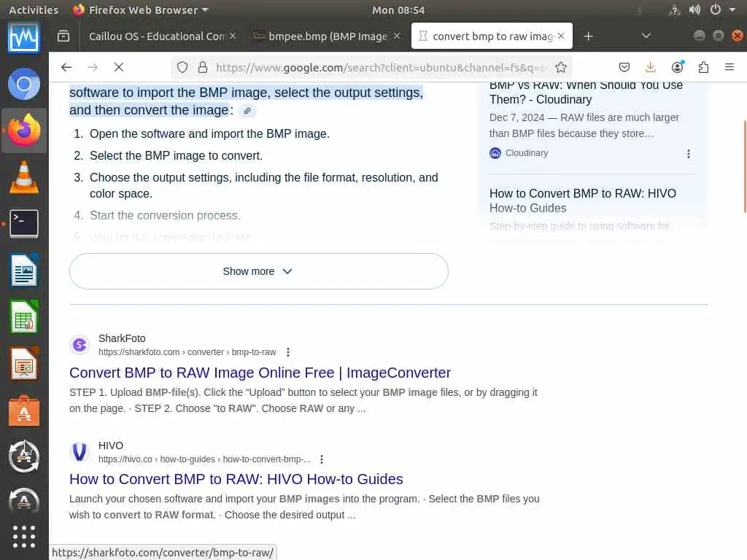The width and height of the screenshot is (747, 560).
Task: Open the three-dot menu on the Cloudinary card
Action: (689, 154)
